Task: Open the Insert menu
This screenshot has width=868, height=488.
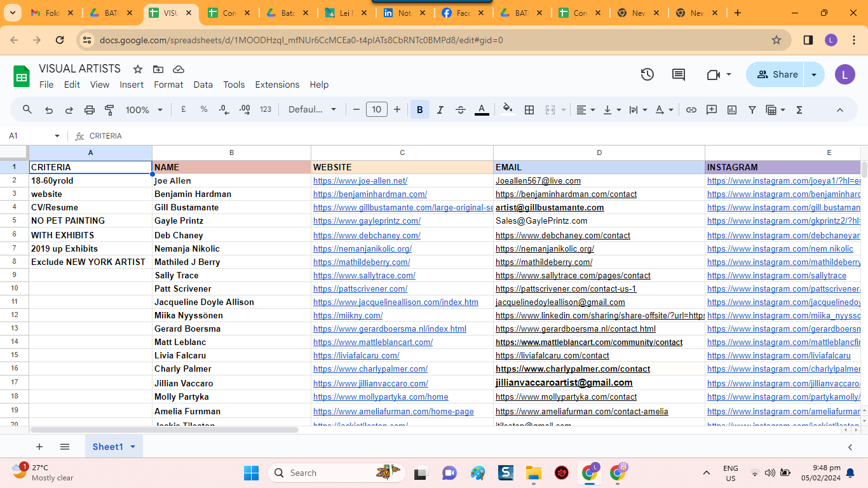Action: tap(132, 85)
